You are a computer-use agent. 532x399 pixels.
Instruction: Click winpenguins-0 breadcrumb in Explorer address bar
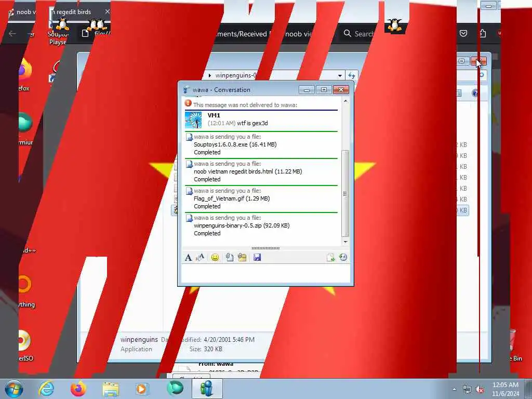(236, 75)
